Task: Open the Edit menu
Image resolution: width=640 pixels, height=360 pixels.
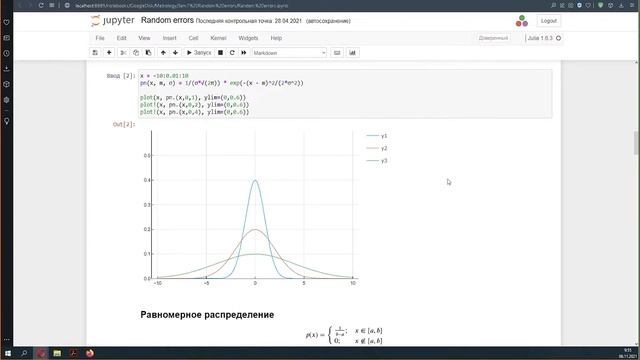Action: tap(122, 38)
